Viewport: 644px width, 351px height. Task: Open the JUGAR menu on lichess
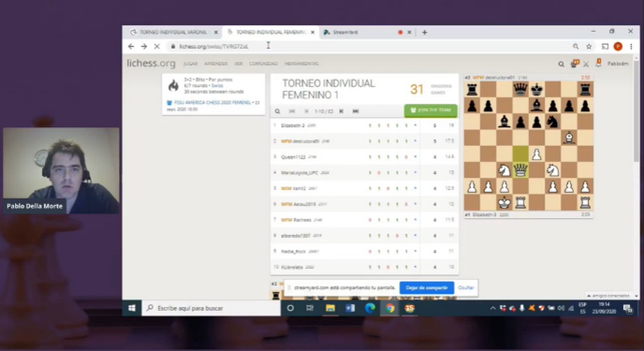click(190, 64)
